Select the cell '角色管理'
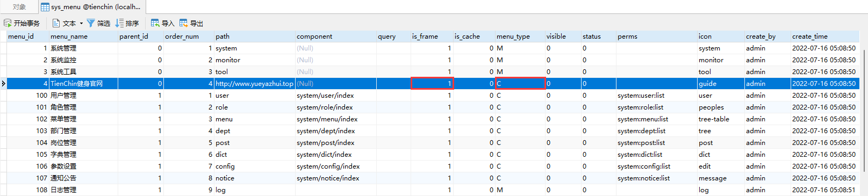The height and width of the screenshot is (196, 868). pos(83,107)
